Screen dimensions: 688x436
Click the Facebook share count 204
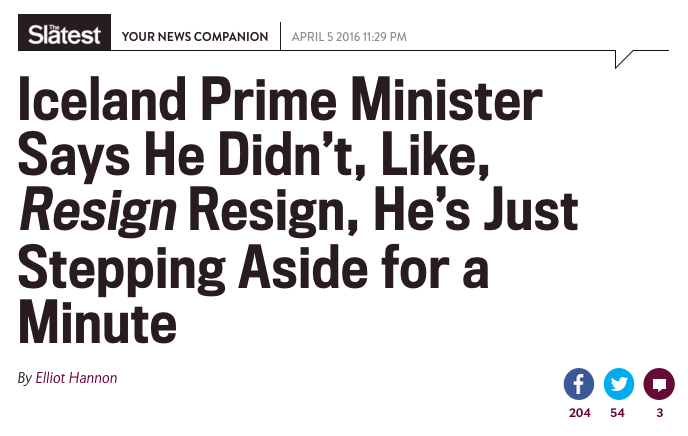[579, 413]
